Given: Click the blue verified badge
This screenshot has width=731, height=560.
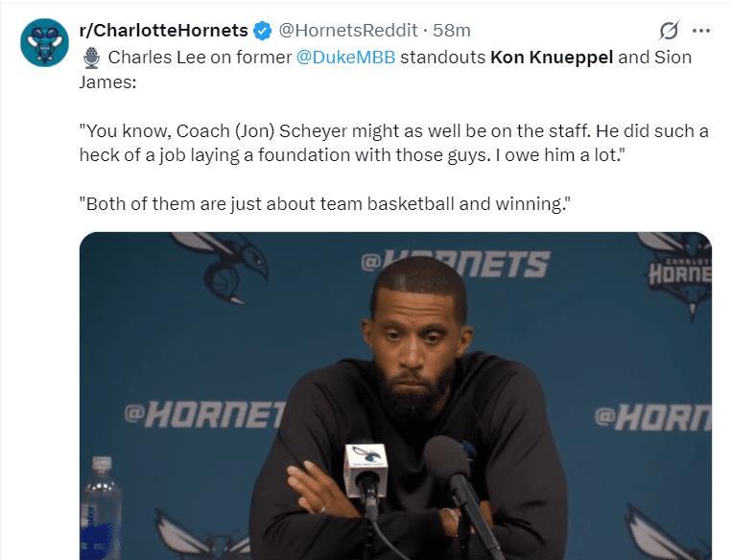Looking at the screenshot, I should (262, 31).
